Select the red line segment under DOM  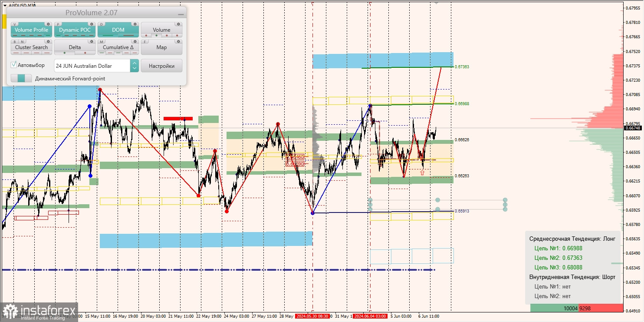click(x=128, y=36)
